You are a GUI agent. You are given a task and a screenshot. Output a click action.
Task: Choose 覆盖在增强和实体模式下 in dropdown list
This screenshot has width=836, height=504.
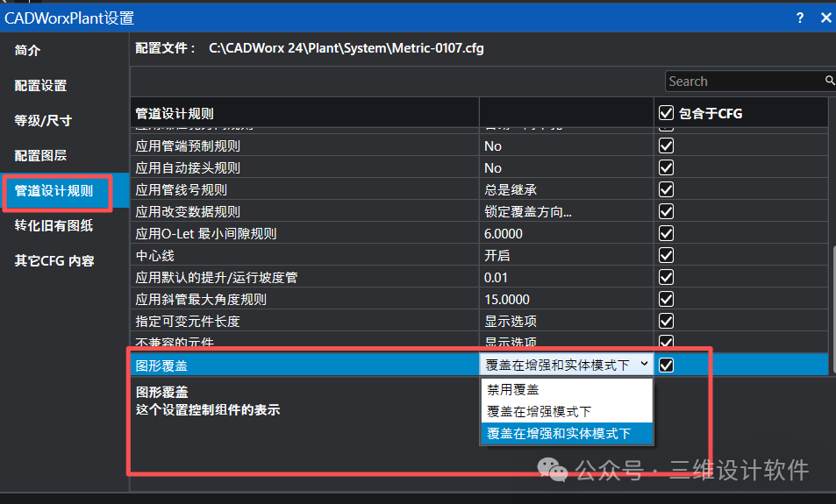[566, 434]
